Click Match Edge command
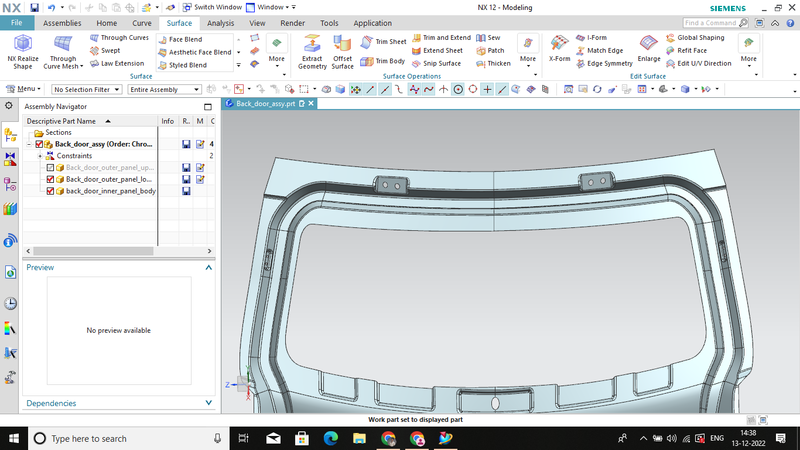 (599, 51)
